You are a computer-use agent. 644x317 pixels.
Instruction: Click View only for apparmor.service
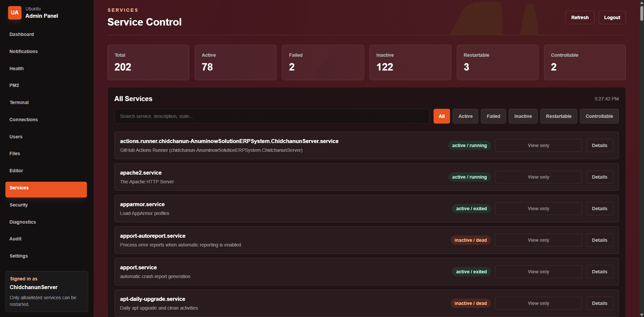pyautogui.click(x=538, y=209)
